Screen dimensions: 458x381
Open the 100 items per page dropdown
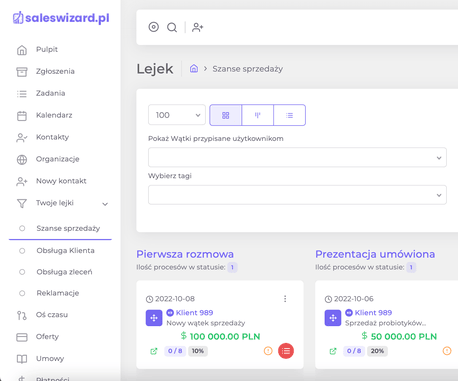coord(177,115)
